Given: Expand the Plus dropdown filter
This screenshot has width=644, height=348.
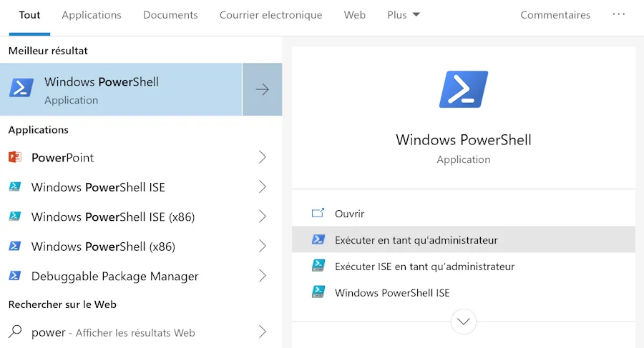Looking at the screenshot, I should pyautogui.click(x=404, y=15).
